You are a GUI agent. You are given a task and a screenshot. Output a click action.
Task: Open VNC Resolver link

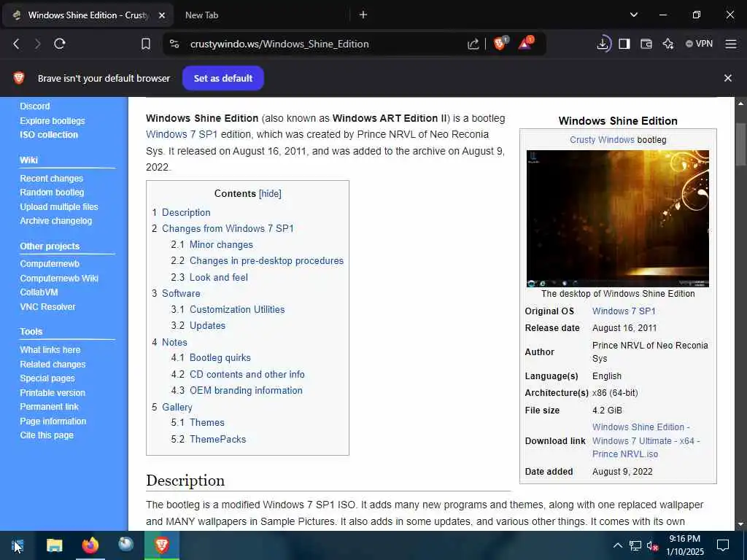click(x=47, y=307)
